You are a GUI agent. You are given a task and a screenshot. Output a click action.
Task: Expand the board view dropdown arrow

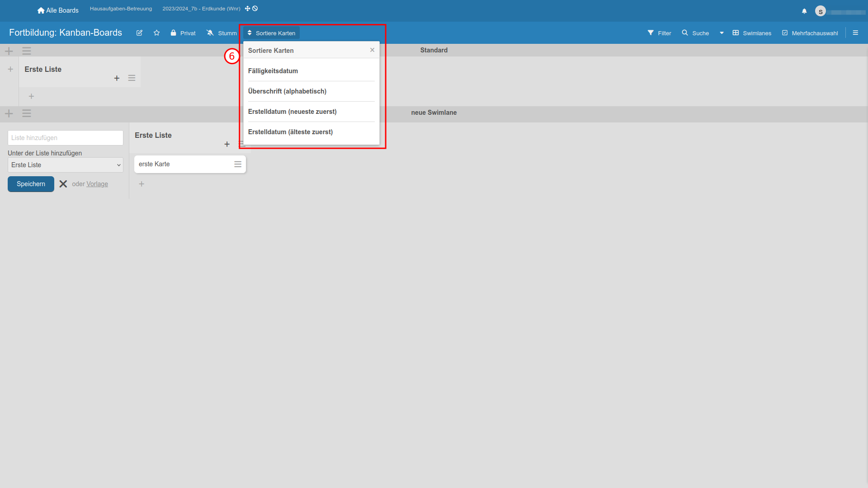point(722,33)
